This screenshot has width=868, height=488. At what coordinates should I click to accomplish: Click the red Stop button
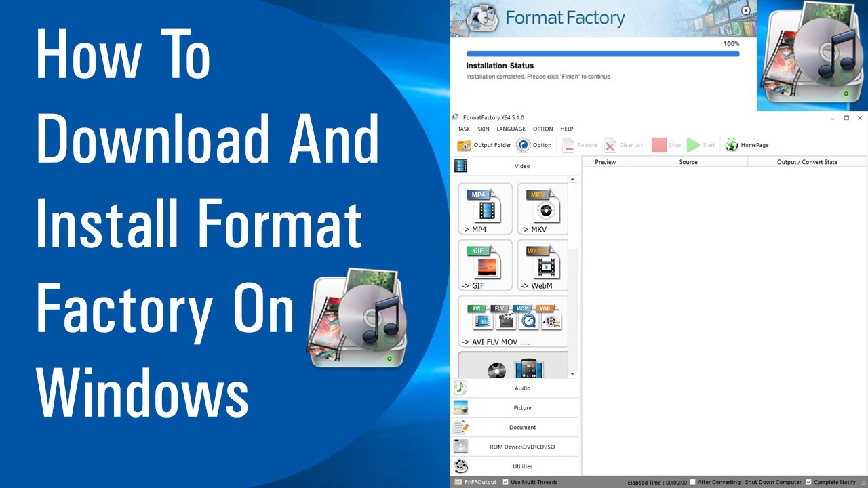[x=666, y=145]
